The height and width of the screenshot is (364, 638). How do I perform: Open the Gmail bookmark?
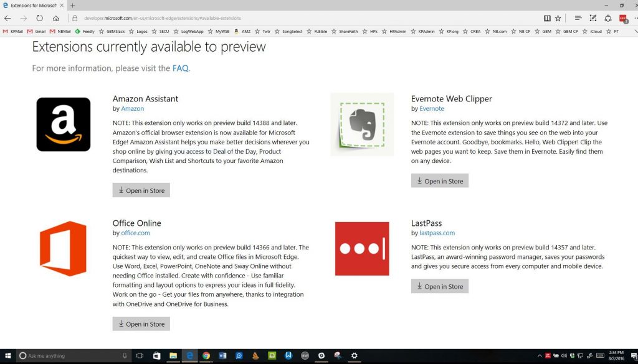[36, 31]
